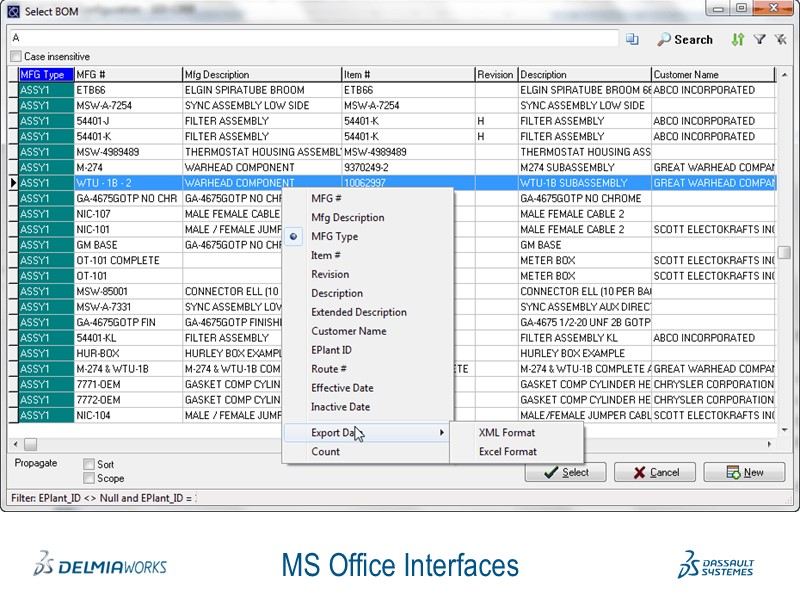This screenshot has width=800, height=600.
Task: Click the Select button to confirm
Action: tap(565, 472)
